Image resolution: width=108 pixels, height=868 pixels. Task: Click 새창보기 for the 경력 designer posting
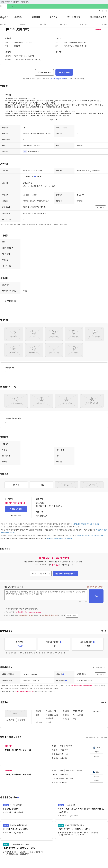(x=97, y=781)
